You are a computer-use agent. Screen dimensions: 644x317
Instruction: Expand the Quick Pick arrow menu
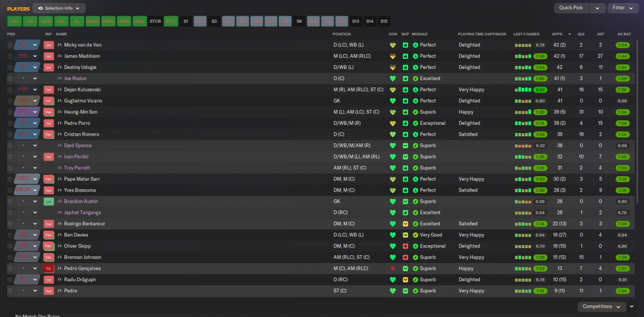pyautogui.click(x=597, y=8)
